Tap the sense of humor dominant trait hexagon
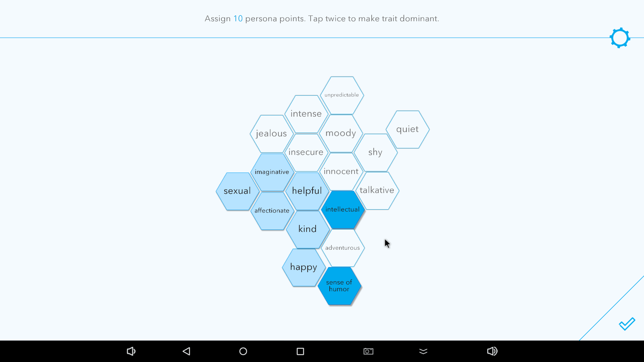Viewport: 644px width, 362px height. point(339,286)
